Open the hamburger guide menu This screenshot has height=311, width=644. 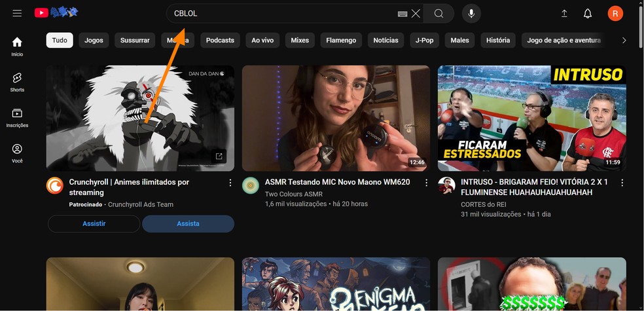point(17,13)
